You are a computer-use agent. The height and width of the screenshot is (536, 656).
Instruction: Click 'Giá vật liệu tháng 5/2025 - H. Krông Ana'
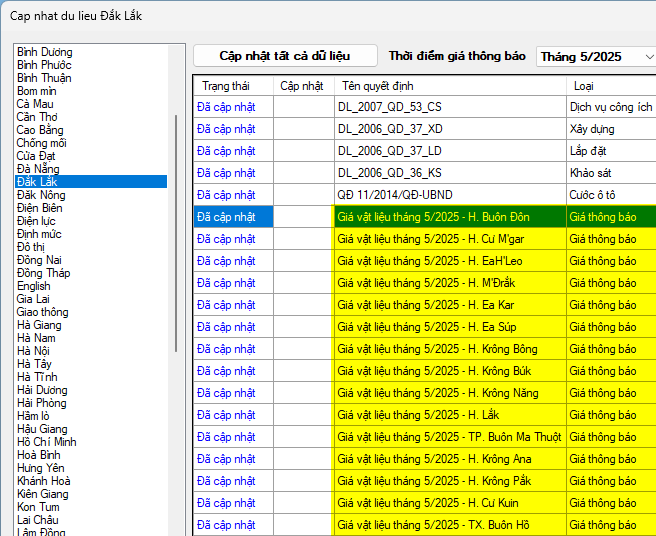450,459
